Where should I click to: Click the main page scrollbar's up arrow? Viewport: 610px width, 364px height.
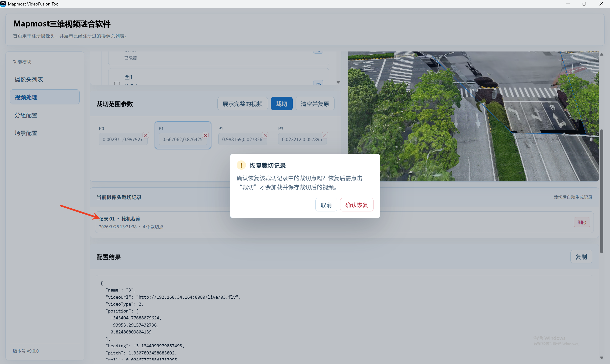coord(602,54)
